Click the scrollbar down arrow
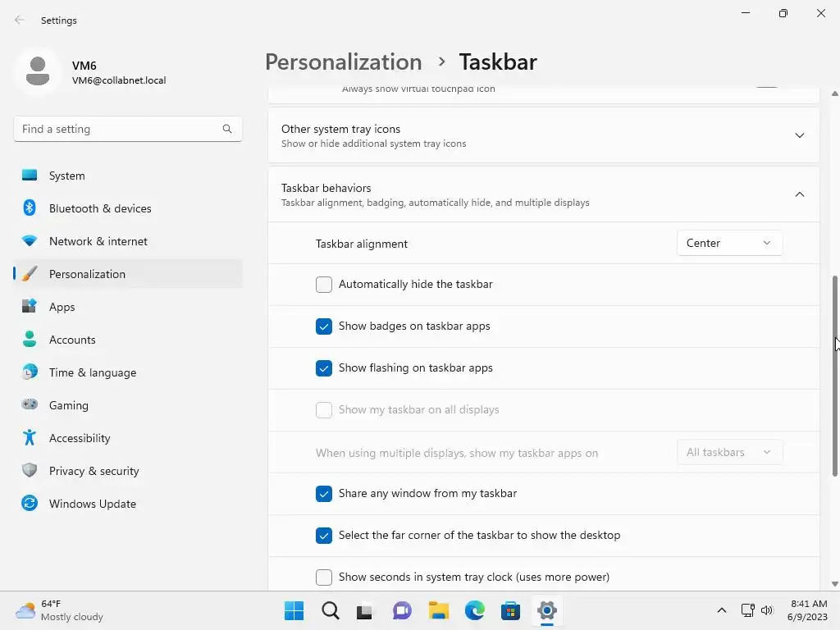 834,584
